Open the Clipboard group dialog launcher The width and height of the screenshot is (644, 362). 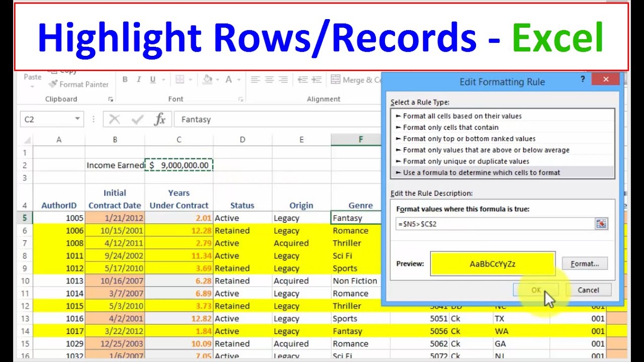(111, 100)
